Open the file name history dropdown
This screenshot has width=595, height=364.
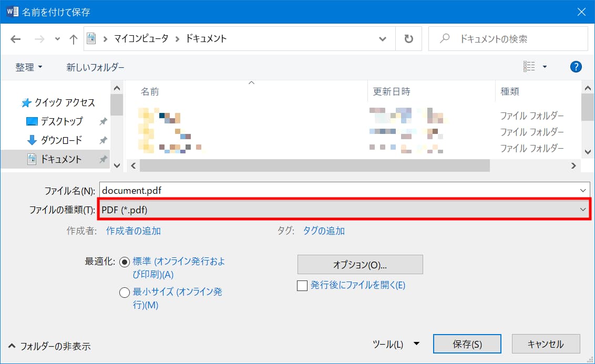click(x=582, y=190)
